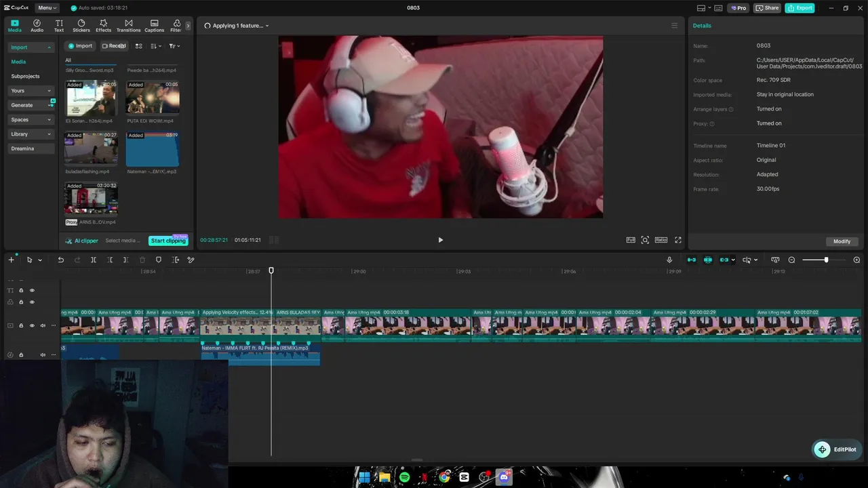Click the Export button

(x=800, y=8)
